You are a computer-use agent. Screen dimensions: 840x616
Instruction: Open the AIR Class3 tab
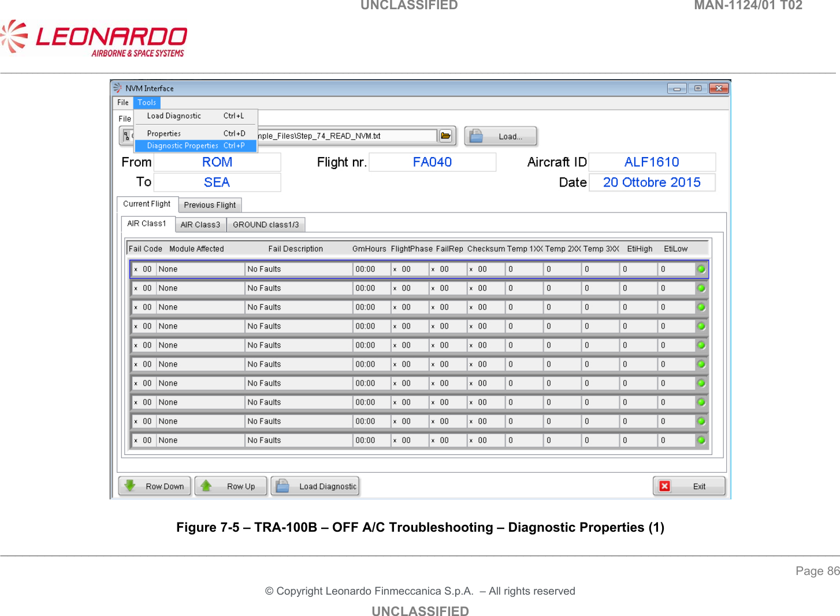[x=200, y=225]
